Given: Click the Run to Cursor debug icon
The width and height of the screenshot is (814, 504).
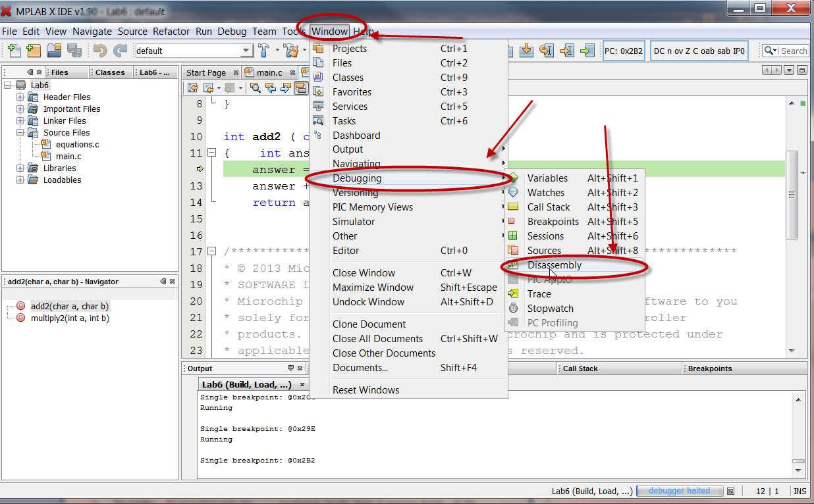Looking at the screenshot, I should [566, 51].
